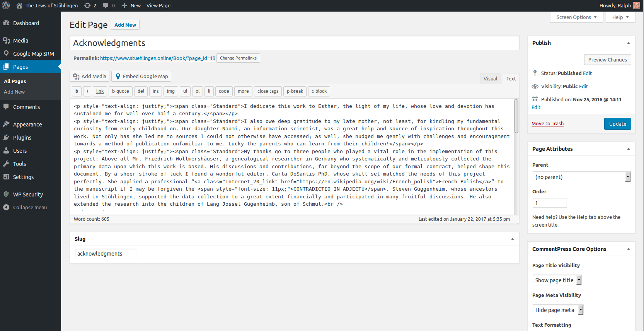Collapse the Publish panel
Screen dimensions: 644x331
(628, 43)
